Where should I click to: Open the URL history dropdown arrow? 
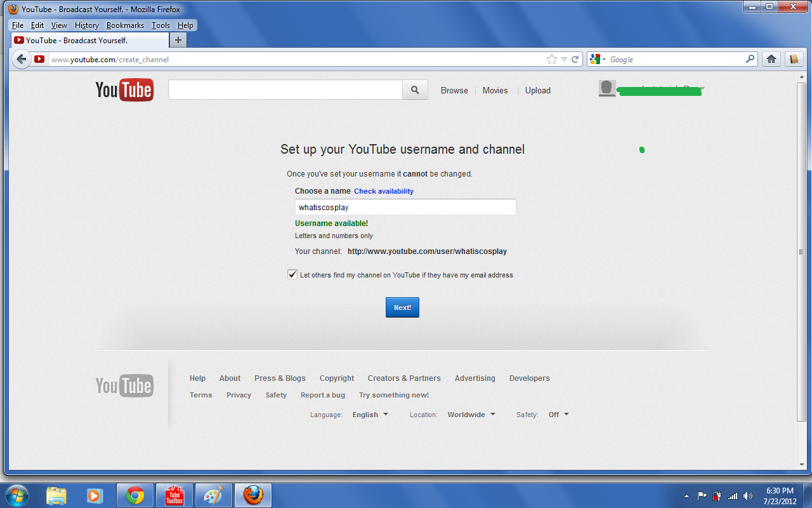point(564,59)
